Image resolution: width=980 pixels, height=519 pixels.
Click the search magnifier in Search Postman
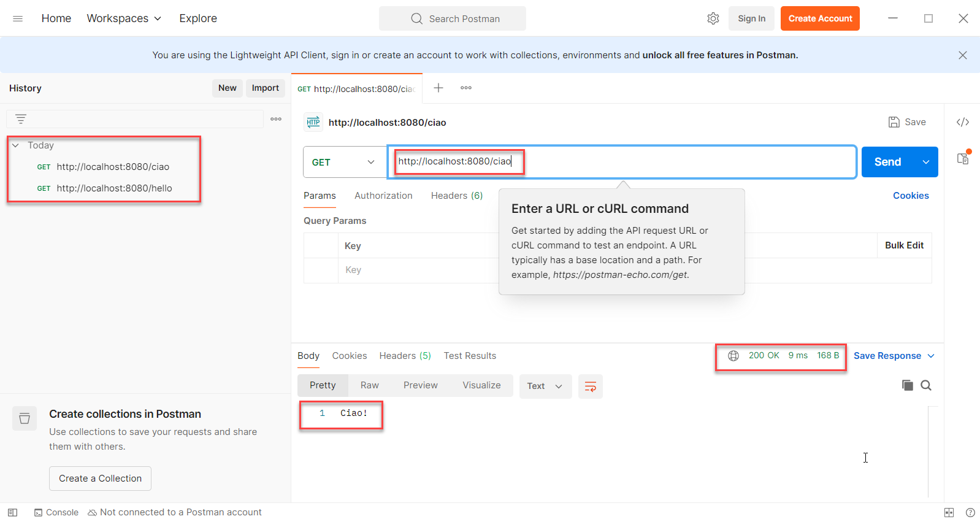click(x=417, y=18)
